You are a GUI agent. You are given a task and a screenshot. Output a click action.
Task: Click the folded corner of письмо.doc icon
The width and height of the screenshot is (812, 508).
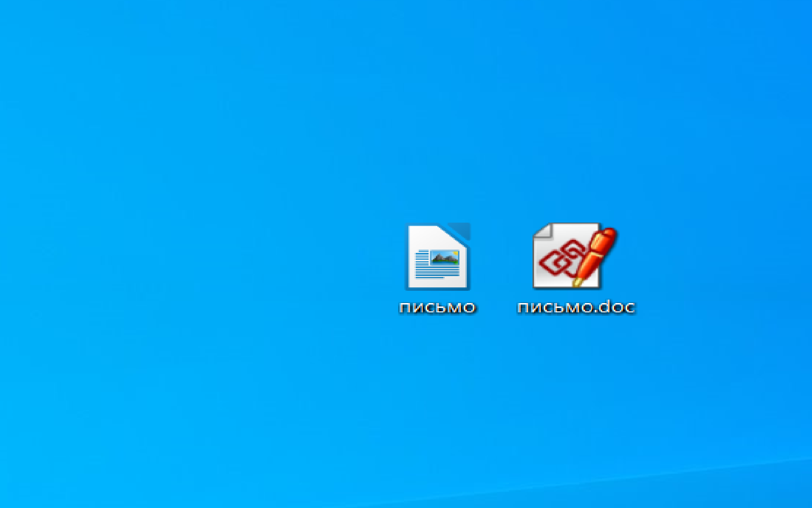tap(542, 231)
